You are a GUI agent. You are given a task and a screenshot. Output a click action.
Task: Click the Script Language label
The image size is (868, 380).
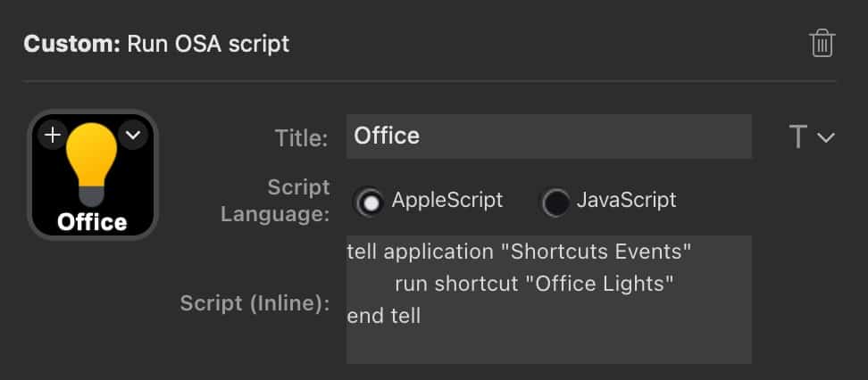275,200
